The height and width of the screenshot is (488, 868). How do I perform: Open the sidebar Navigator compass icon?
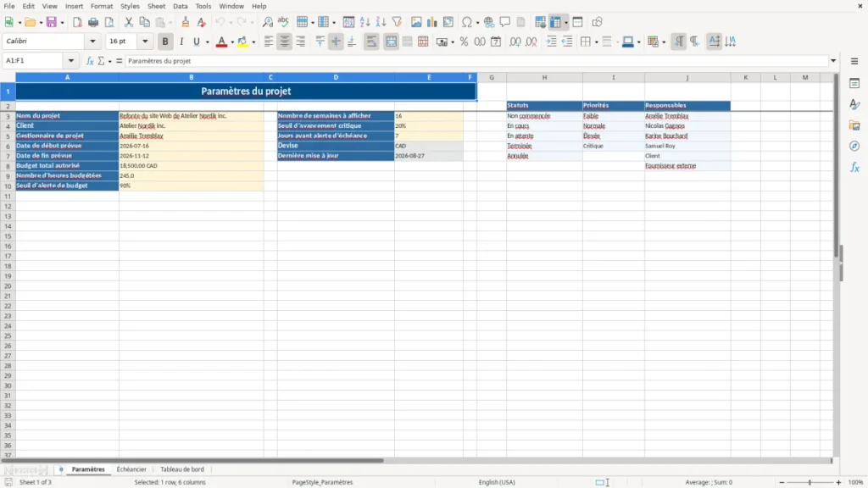pyautogui.click(x=854, y=146)
